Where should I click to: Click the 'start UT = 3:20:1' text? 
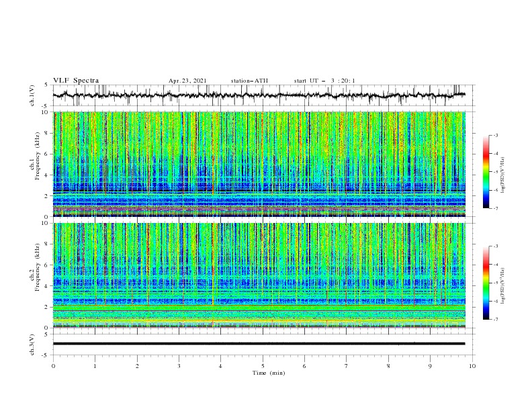click(x=324, y=81)
